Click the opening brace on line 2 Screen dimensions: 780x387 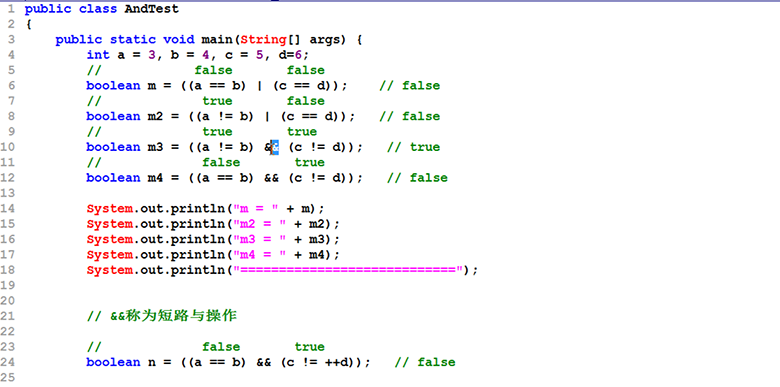pyautogui.click(x=29, y=24)
